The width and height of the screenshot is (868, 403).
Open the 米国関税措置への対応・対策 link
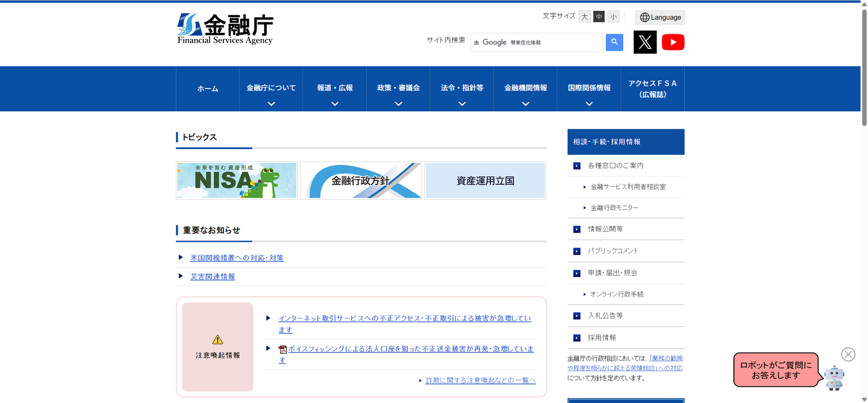(x=237, y=258)
